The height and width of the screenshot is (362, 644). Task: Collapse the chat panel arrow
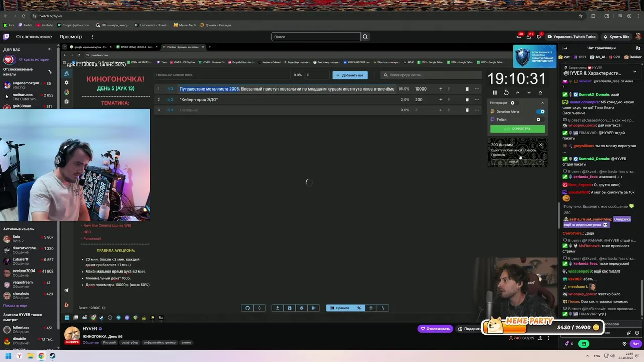coord(565,48)
